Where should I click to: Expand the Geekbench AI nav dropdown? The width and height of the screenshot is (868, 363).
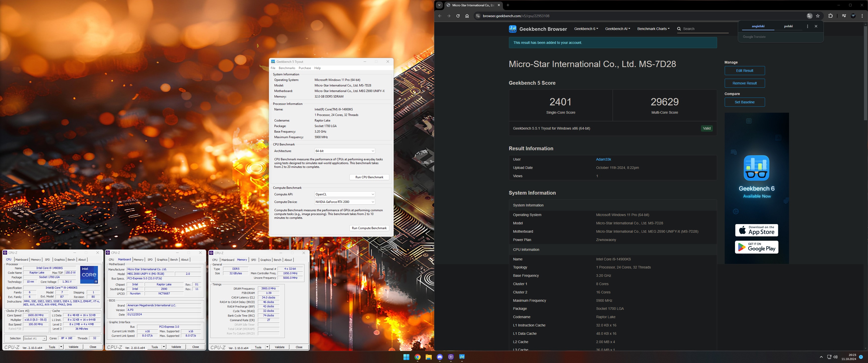click(x=617, y=29)
